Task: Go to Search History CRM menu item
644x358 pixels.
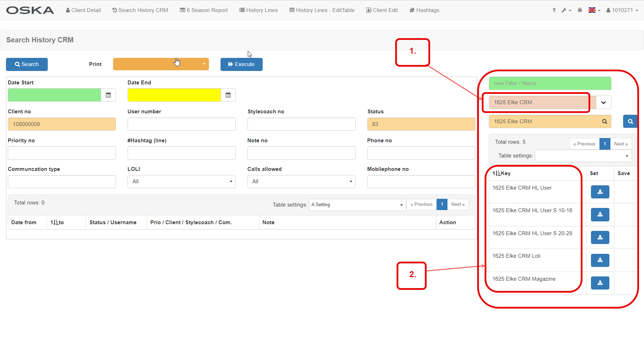Action: (140, 10)
